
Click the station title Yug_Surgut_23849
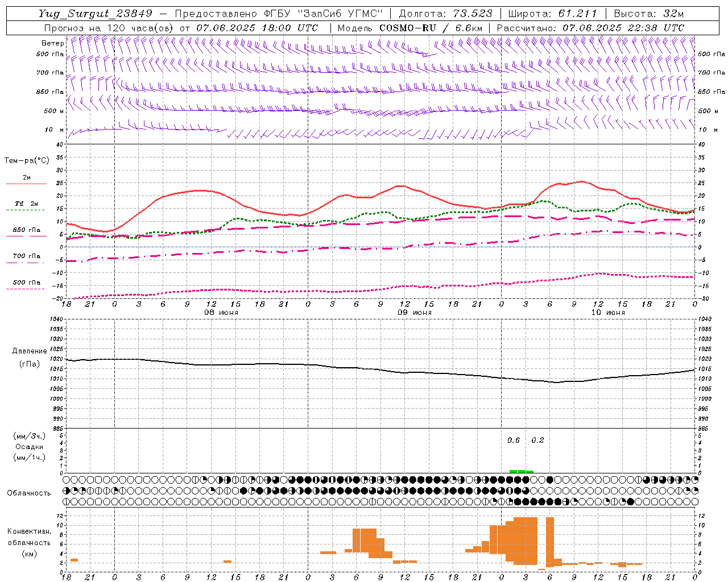(x=96, y=14)
